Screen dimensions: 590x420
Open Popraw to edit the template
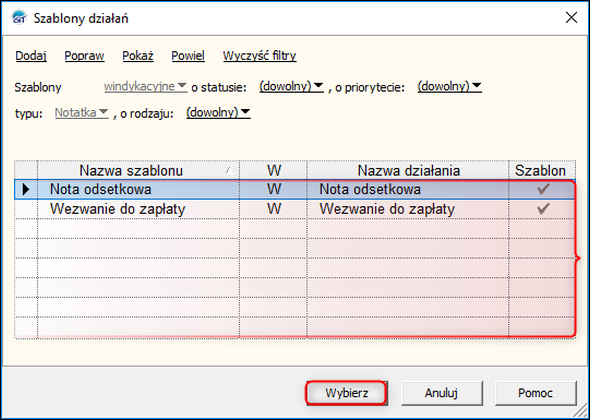point(84,56)
